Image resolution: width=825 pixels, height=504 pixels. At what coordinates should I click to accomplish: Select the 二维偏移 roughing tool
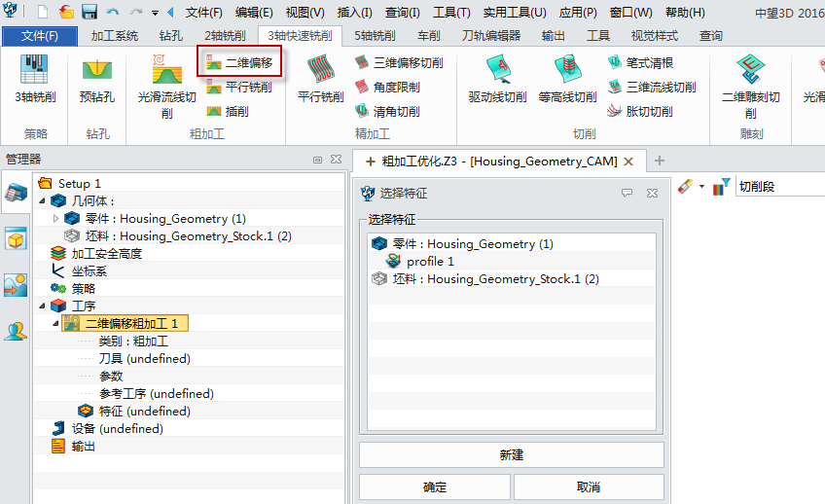point(239,62)
